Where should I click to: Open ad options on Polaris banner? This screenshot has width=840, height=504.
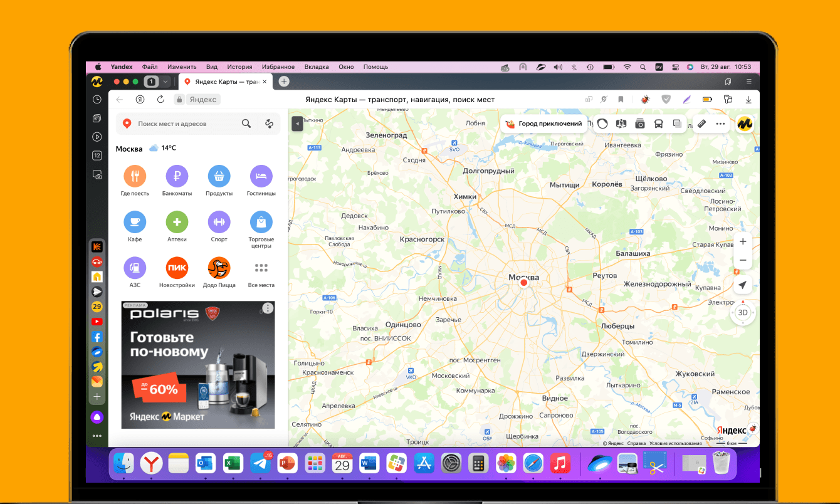point(268,308)
